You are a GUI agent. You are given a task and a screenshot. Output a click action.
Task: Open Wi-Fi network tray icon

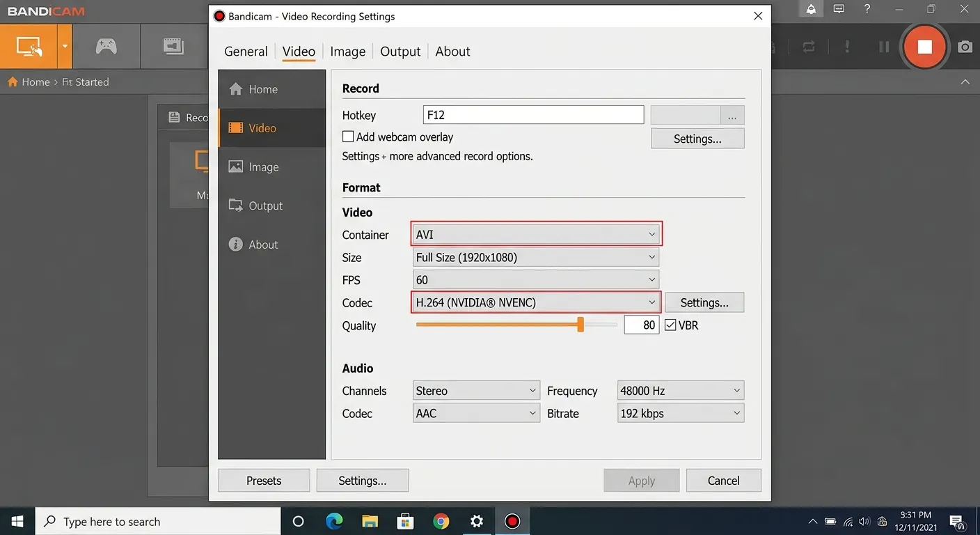848,521
